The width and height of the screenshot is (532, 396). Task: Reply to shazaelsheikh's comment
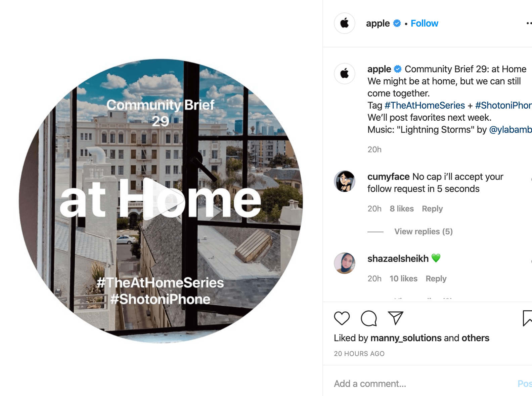[436, 279]
